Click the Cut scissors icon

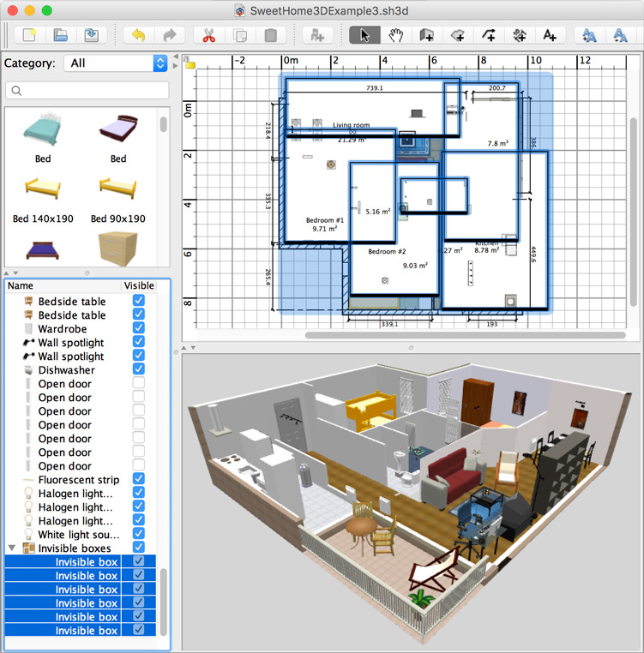208,35
